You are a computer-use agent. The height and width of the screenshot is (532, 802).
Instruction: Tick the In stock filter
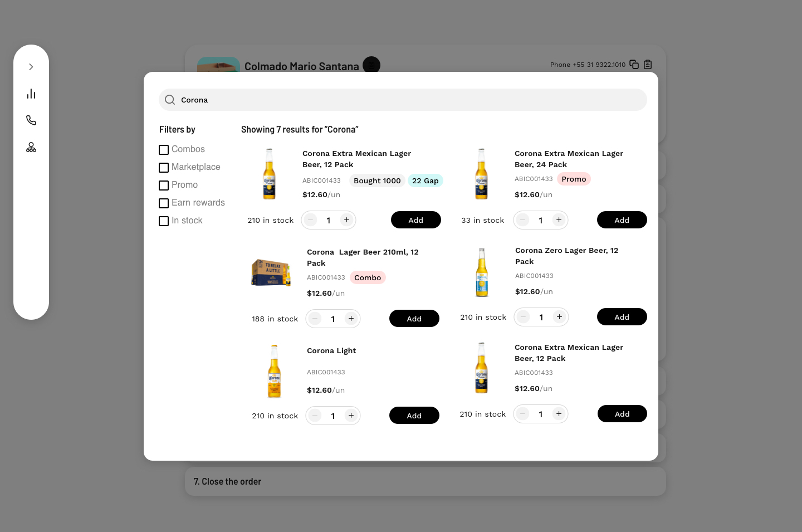(164, 221)
